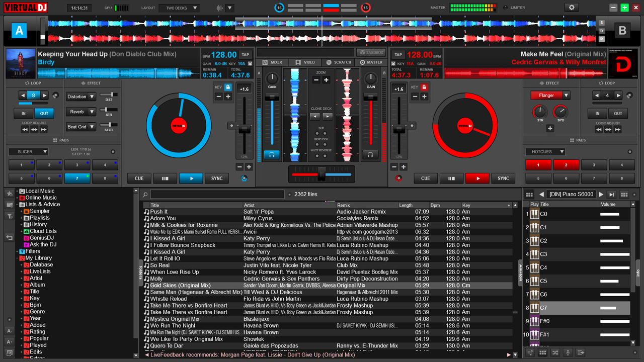The image size is (644, 362).
Task: Open the Flanger effect dropdown arrow
Action: 566,95
